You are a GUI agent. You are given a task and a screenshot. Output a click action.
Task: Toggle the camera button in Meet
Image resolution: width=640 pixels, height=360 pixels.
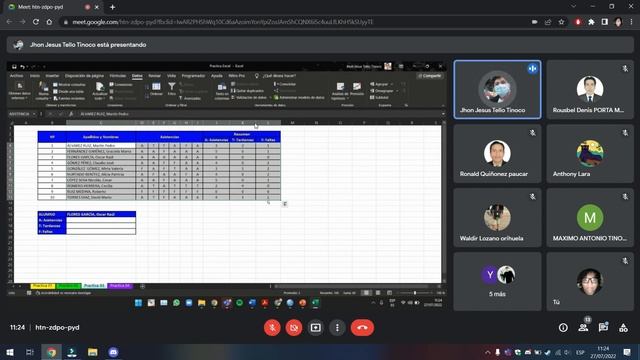point(294,327)
